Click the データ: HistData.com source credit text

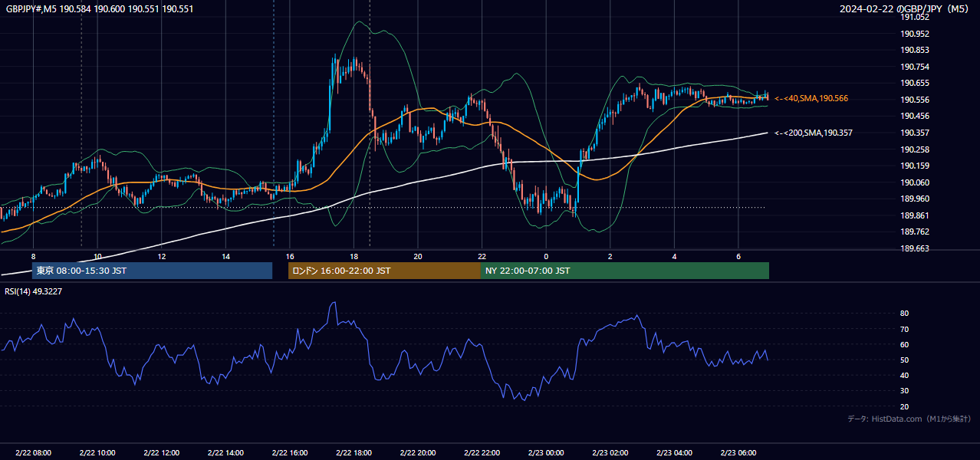(x=909, y=419)
